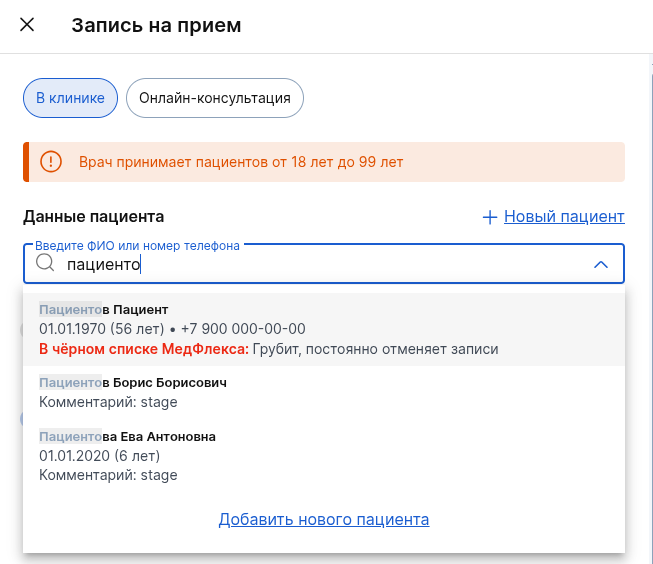The image size is (653, 564).
Task: Click the warning exclamation icon in banner
Action: coord(51,162)
